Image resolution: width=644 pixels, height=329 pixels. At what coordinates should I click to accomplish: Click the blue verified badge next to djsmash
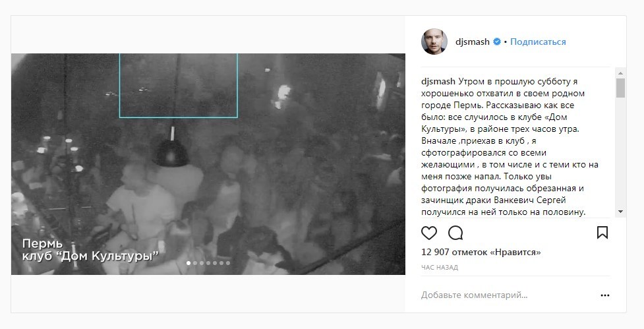click(497, 42)
